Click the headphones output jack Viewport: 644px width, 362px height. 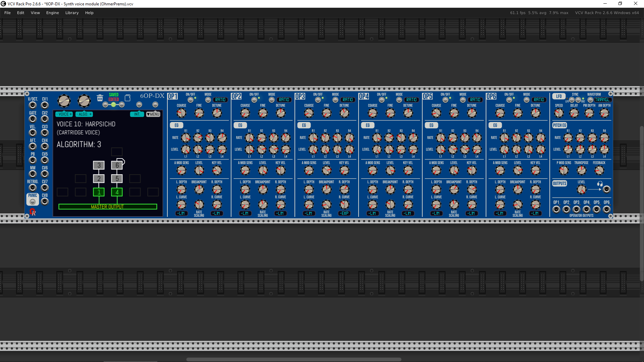(606, 190)
